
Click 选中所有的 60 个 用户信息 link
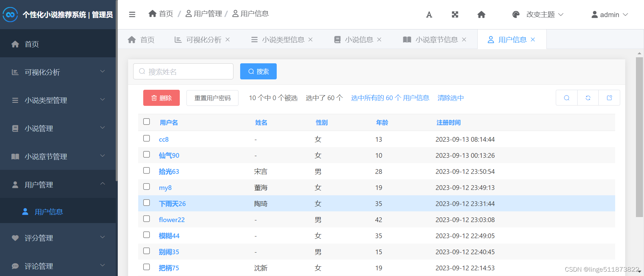tap(390, 98)
